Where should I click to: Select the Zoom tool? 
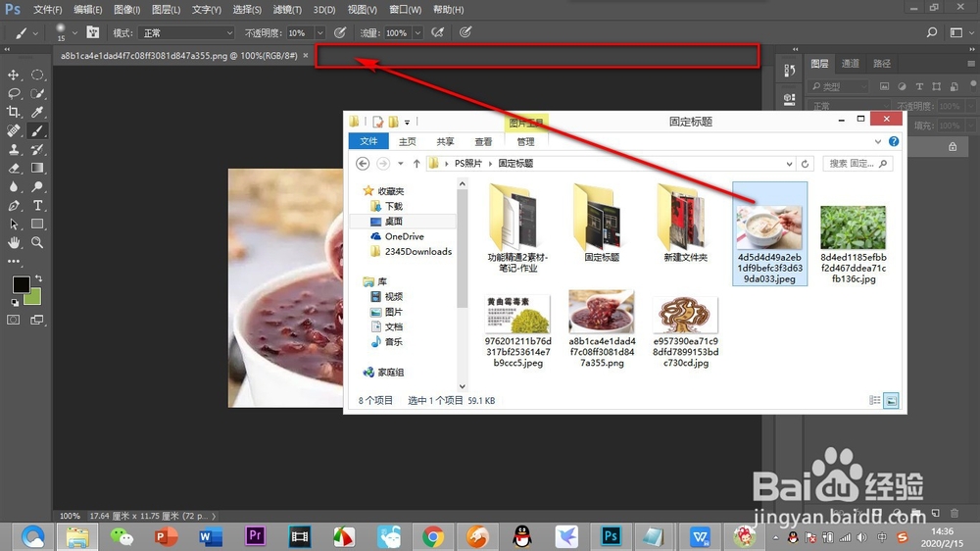point(37,243)
